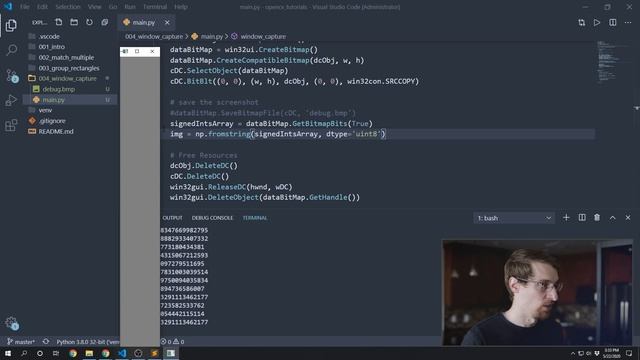Close the main.py editor tab

click(167, 22)
